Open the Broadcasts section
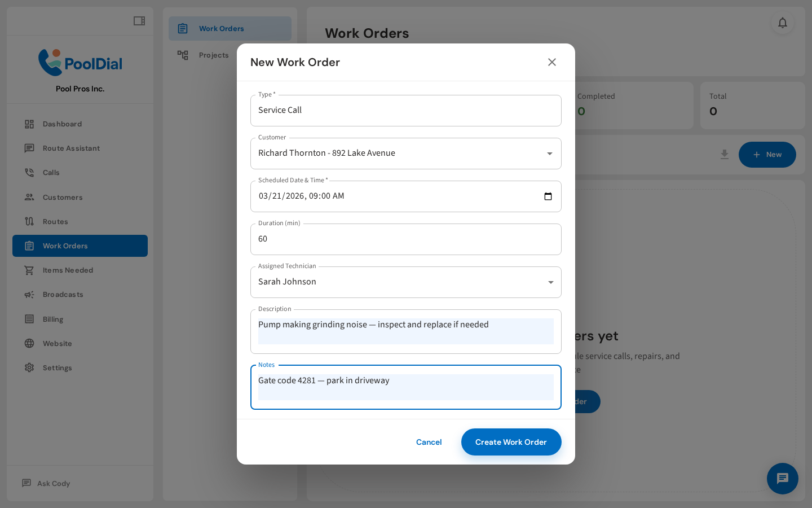812x508 pixels. point(63,294)
